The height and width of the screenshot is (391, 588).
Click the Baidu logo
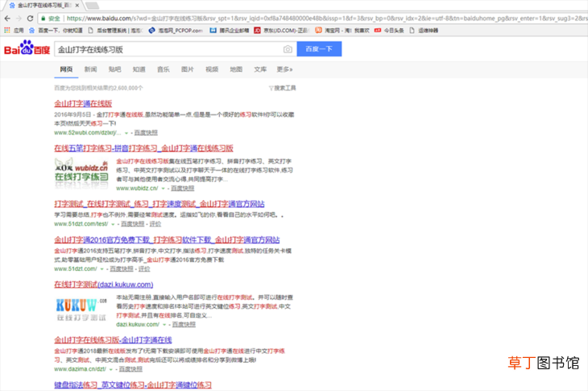[27, 48]
